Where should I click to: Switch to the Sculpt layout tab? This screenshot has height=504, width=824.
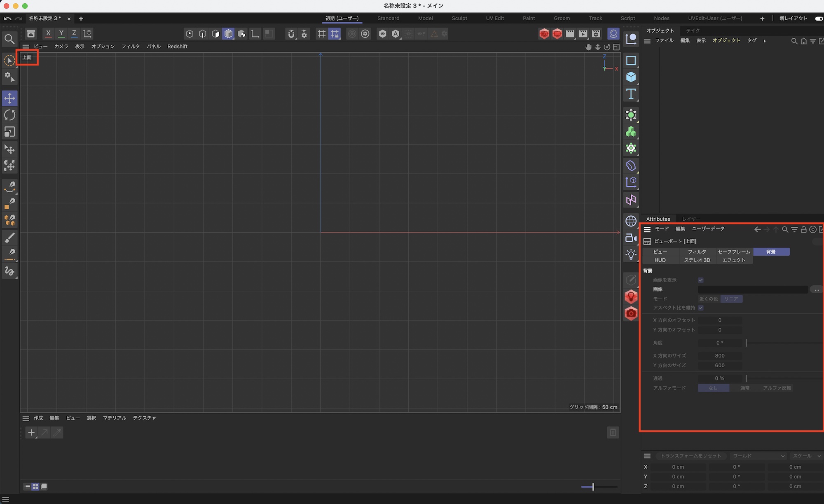point(459,19)
